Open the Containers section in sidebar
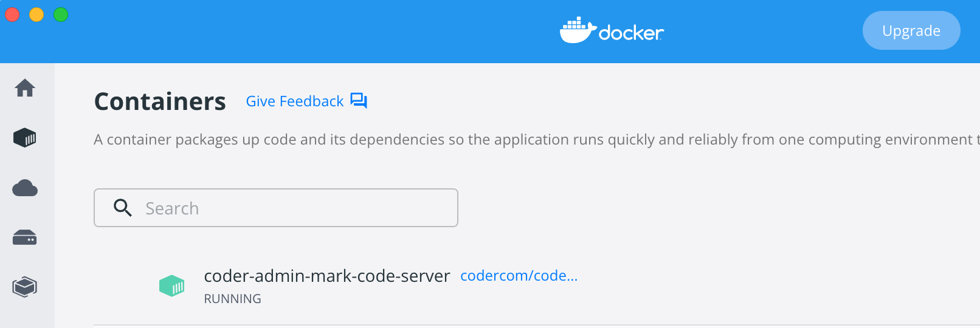980x328 pixels. coord(25,138)
